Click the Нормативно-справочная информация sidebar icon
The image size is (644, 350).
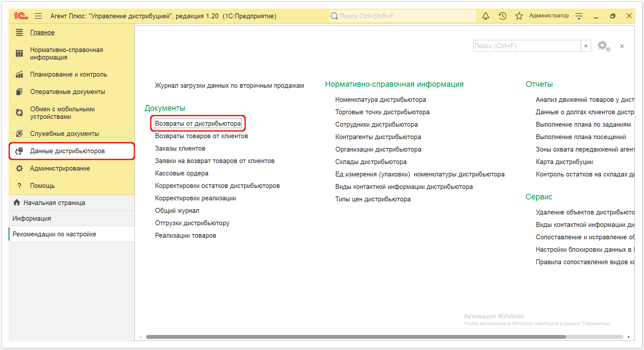pos(19,53)
